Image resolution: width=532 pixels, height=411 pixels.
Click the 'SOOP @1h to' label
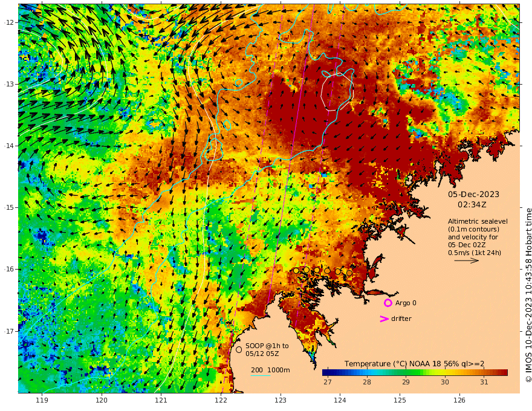pyautogui.click(x=267, y=346)
